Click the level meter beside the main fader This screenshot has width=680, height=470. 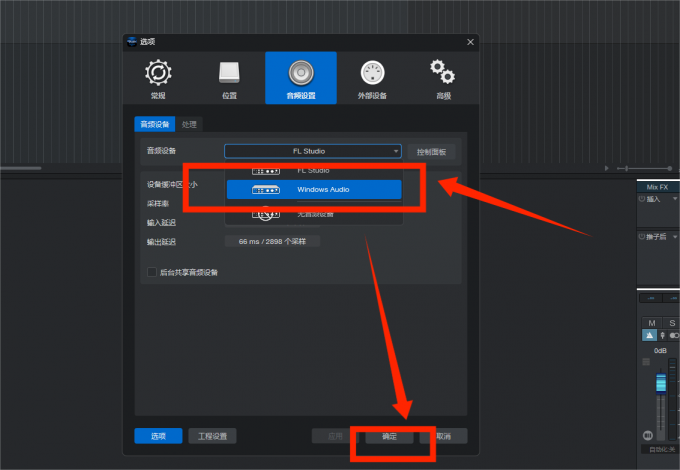pos(672,399)
